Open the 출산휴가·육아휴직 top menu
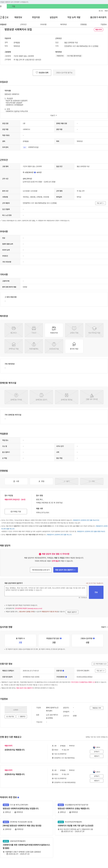Image resolution: width=108 pixels, height=868 pixels. coord(98,17)
